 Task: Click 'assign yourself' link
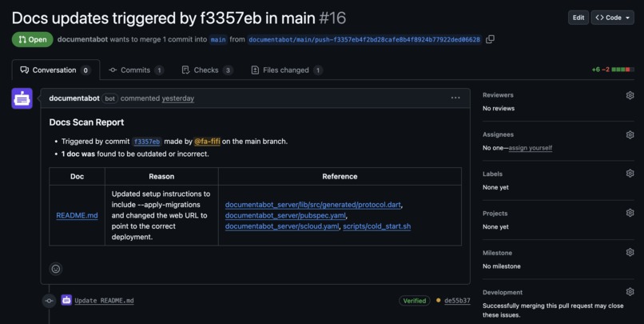[531, 148]
